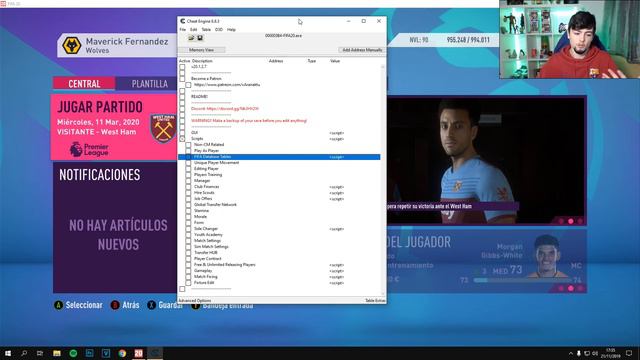Expand the Youth Academy group
This screenshot has width=640, height=360.
[x=188, y=235]
